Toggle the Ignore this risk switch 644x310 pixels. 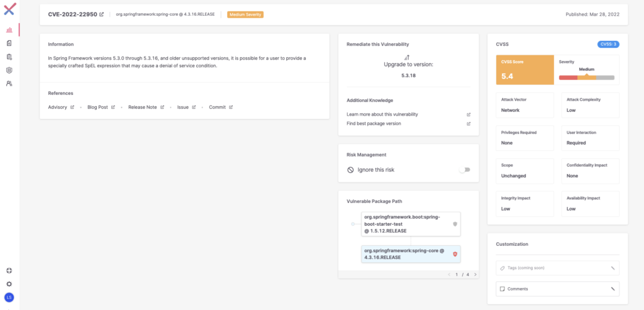coord(465,170)
